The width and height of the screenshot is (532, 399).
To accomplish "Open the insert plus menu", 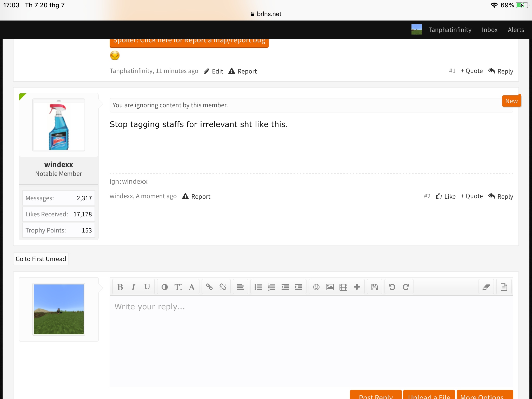I will pyautogui.click(x=357, y=287).
